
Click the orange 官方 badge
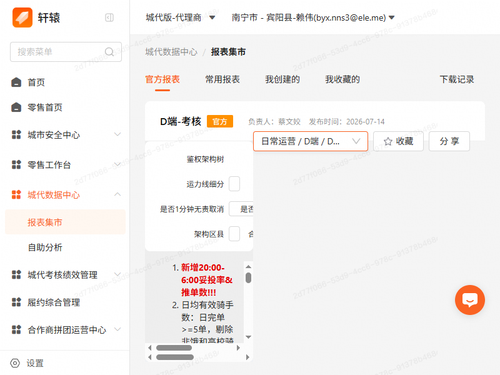coord(220,121)
